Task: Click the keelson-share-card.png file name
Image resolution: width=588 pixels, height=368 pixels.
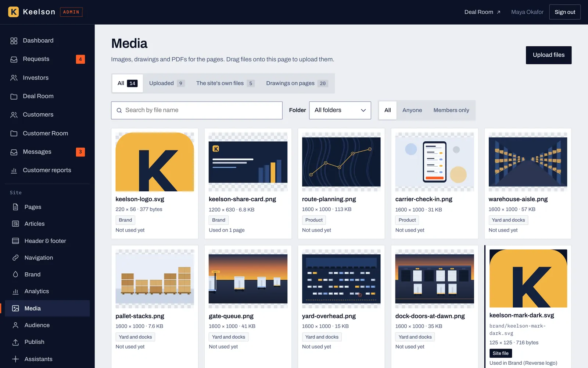Action: click(x=243, y=199)
